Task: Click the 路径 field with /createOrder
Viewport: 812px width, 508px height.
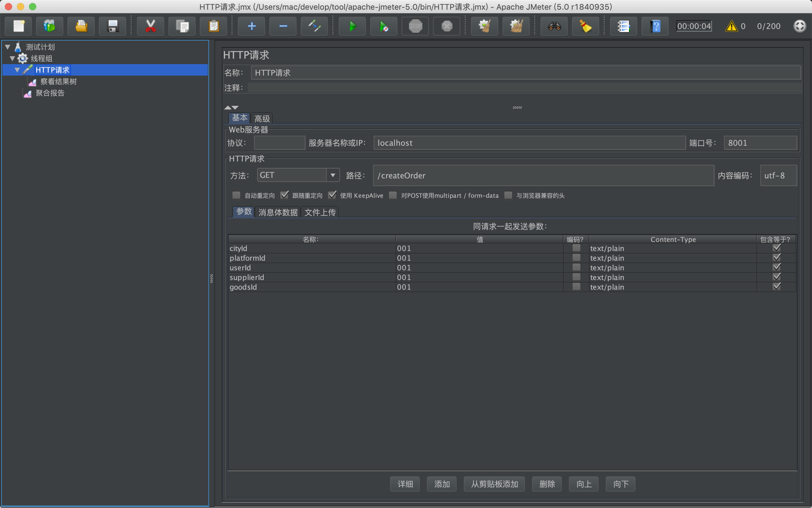Action: pos(543,175)
